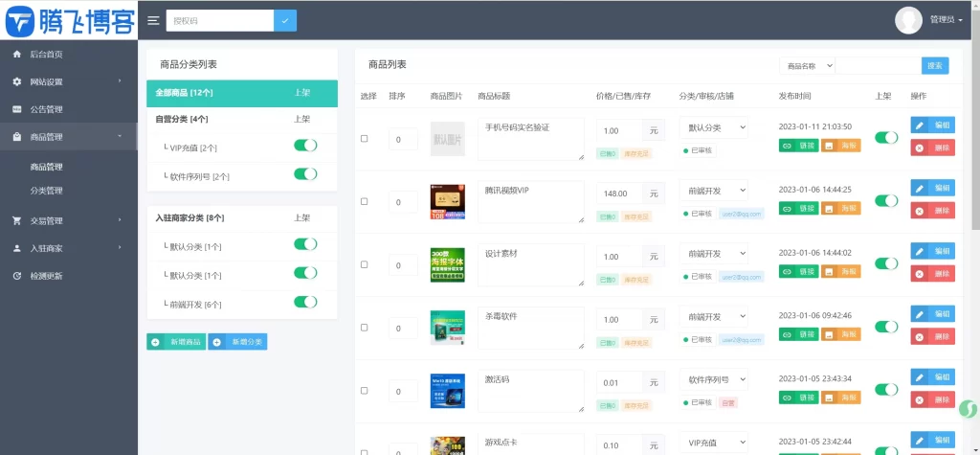
Task: Open the 管理员 account dropdown
Action: [946, 20]
